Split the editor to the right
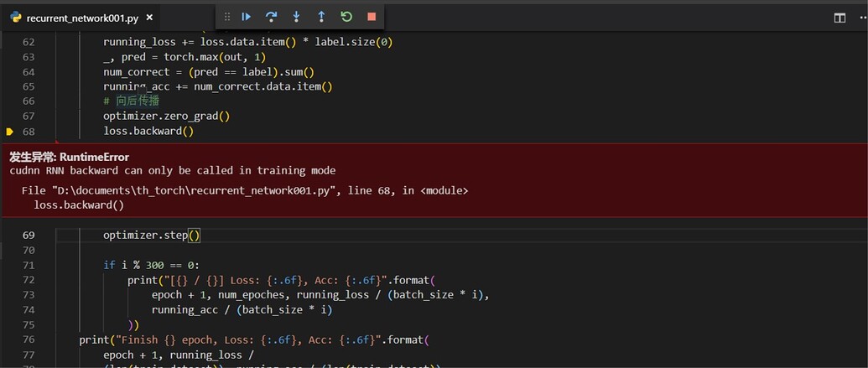Image resolution: width=868 pixels, height=368 pixels. [x=839, y=18]
